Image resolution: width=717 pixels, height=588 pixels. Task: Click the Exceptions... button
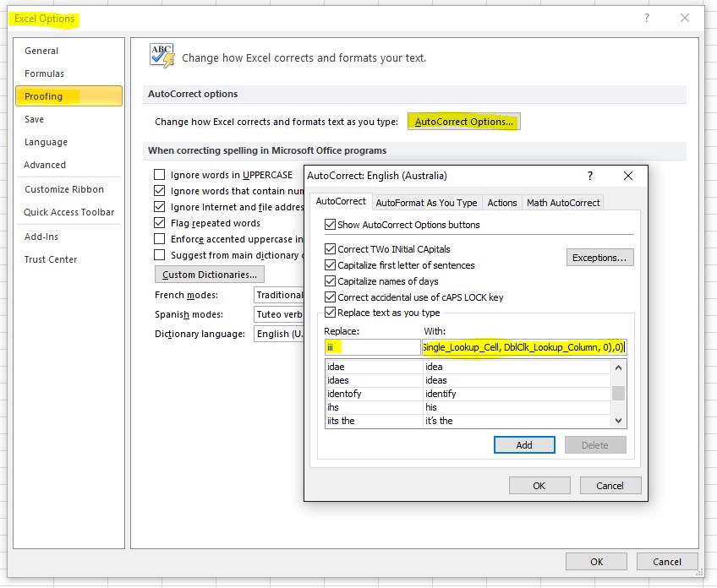coord(599,258)
